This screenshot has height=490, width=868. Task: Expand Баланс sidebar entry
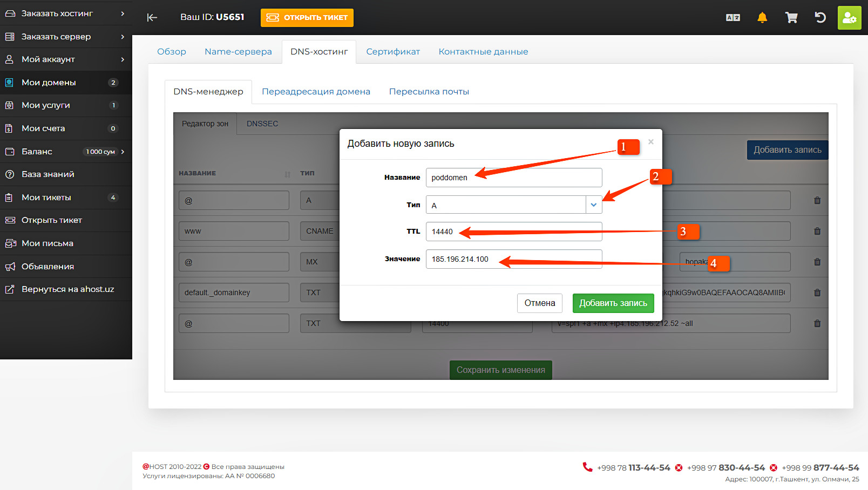66,152
